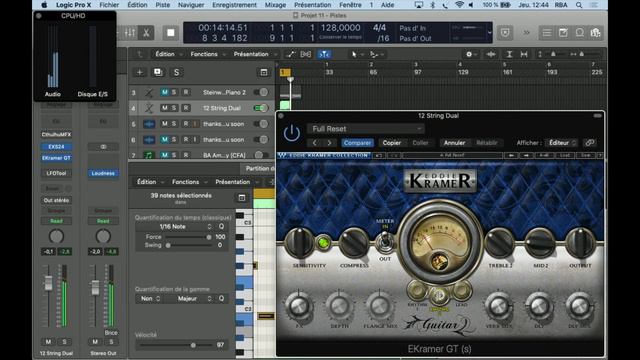Toggle power switch on 12 String Dual track
This screenshot has width=640, height=360.
(260, 108)
